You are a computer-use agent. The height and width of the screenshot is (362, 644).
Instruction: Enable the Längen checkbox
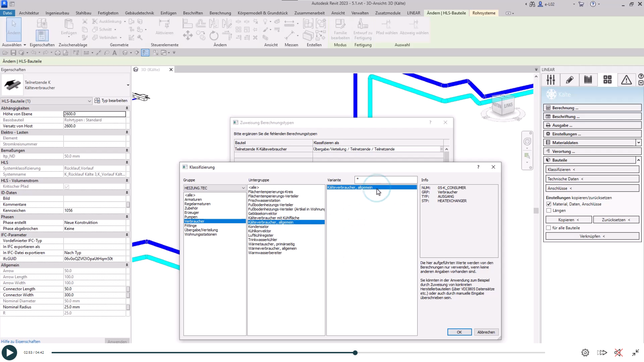(549, 210)
